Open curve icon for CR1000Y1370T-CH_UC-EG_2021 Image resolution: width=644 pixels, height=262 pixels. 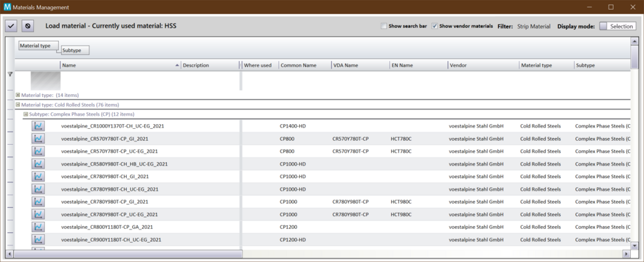38,126
